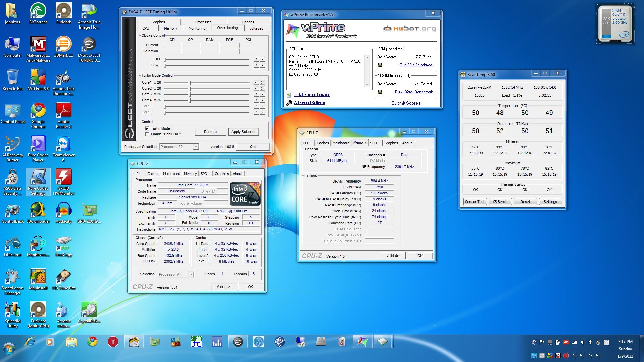Switch to the E-LEET taskbar icon
The width and height of the screenshot is (644, 362).
(238, 342)
